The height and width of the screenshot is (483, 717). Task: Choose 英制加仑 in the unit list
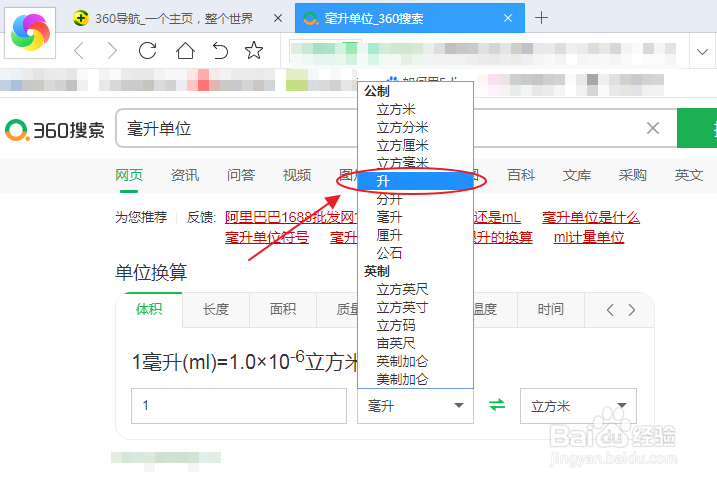[415, 361]
